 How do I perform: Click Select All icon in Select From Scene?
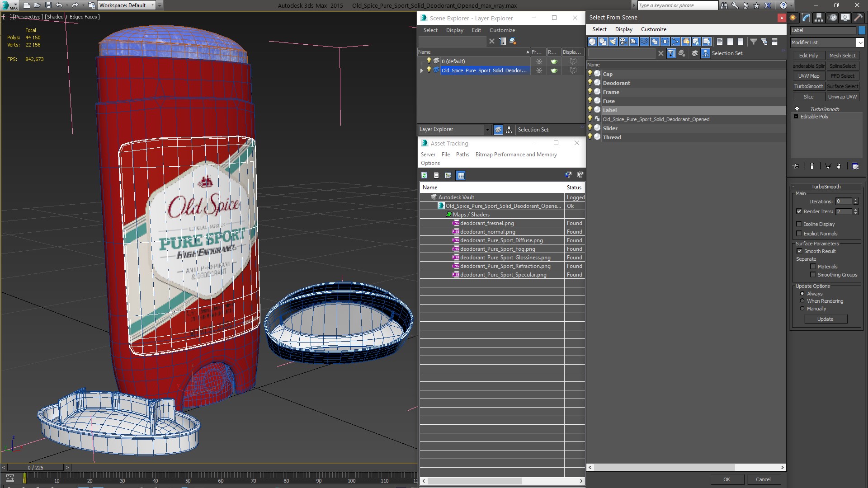tap(720, 42)
